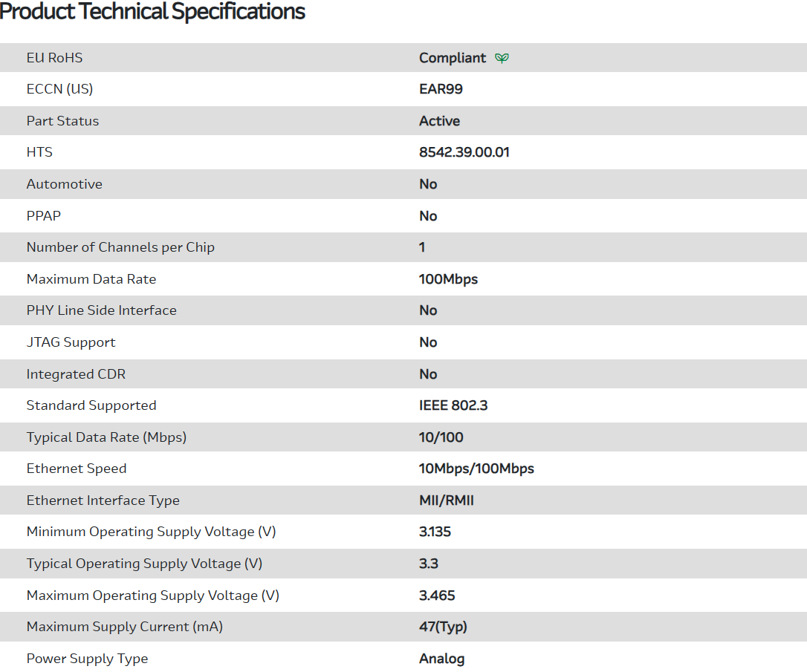Select the IEEE 802.3 standard value
The image size is (807, 672).
pos(453,405)
